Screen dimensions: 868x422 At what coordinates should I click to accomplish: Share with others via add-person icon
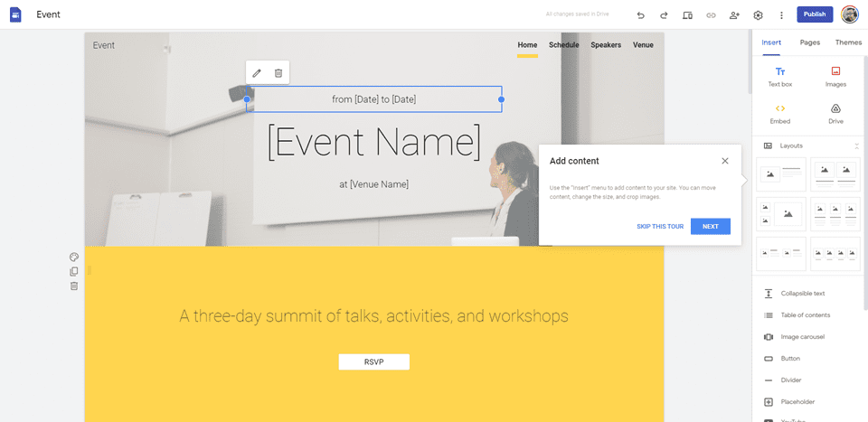pyautogui.click(x=734, y=15)
